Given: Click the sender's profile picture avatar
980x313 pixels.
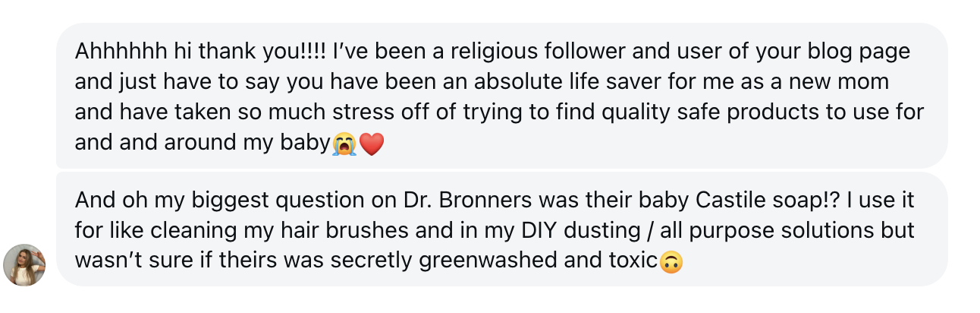Looking at the screenshot, I should coord(24,265).
